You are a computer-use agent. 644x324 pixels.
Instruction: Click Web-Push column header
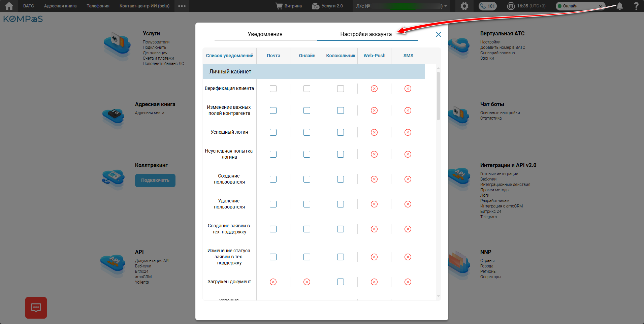(375, 56)
